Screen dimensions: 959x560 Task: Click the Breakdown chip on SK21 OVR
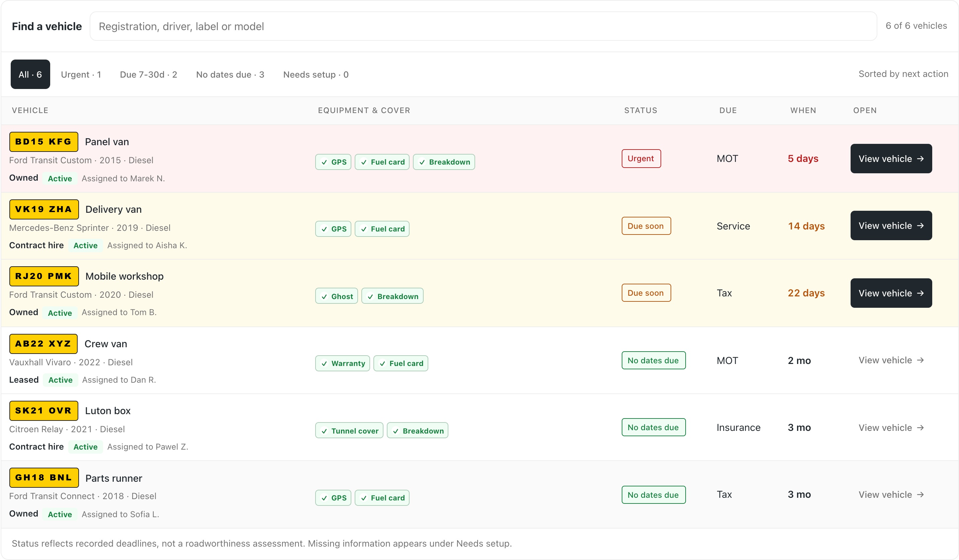(418, 431)
